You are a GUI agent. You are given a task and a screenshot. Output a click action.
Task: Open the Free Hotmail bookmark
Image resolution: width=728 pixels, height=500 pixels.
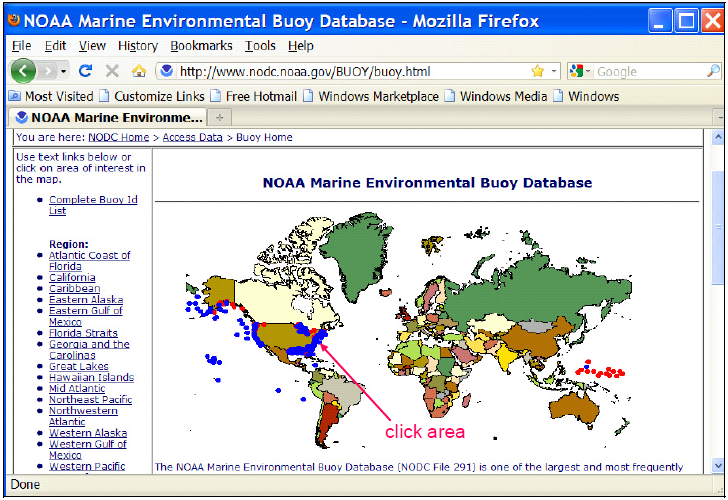pyautogui.click(x=254, y=96)
